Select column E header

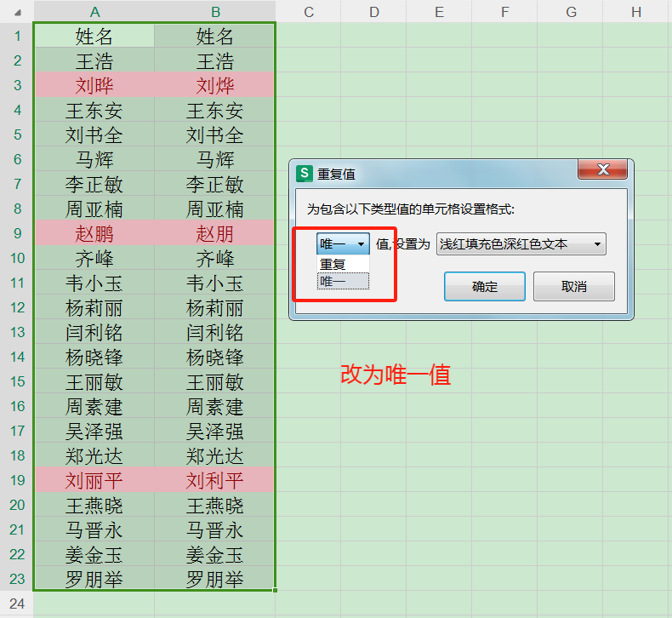pyautogui.click(x=439, y=12)
